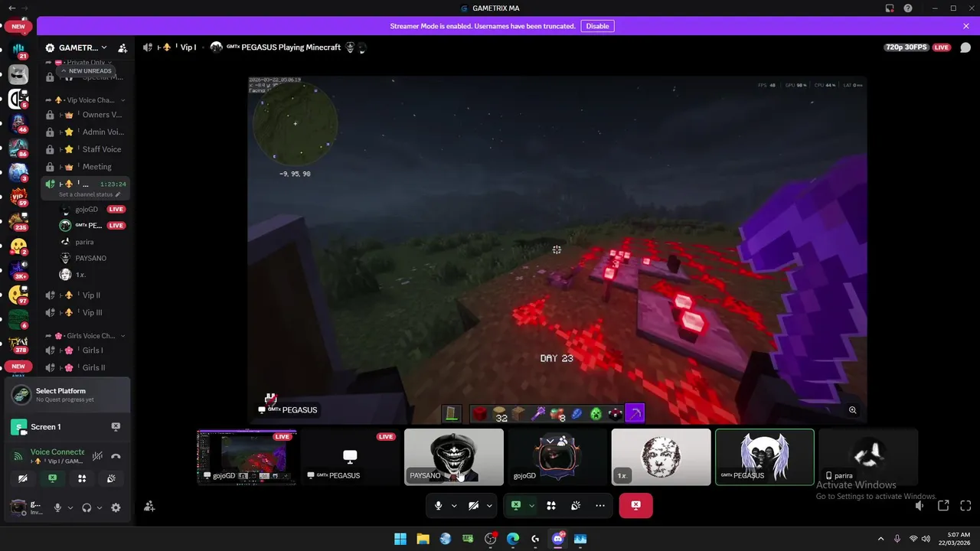
Task: Open gojoGD live stream thumbnail
Action: [247, 457]
